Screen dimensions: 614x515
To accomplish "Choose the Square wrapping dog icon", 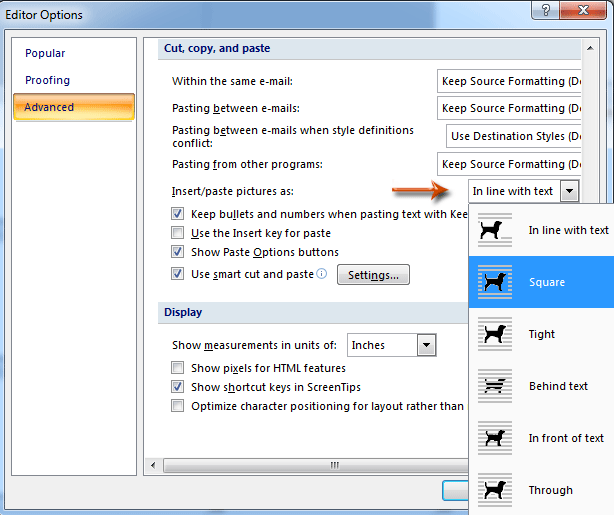I will click(x=495, y=282).
